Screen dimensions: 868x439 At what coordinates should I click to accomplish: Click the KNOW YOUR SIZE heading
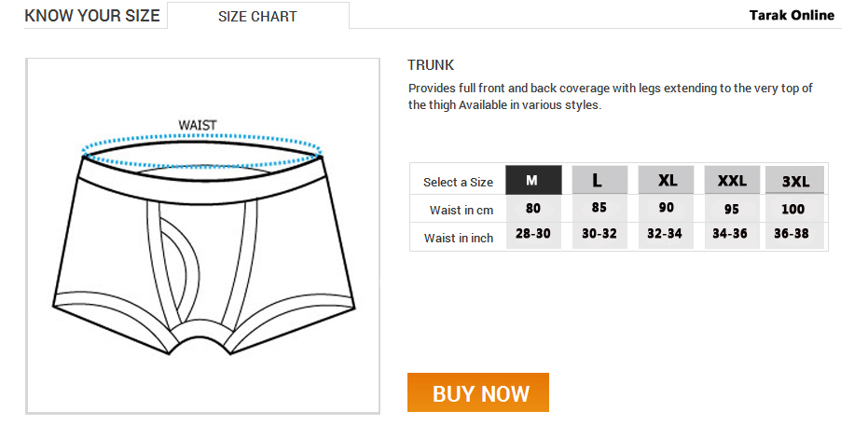pos(92,16)
